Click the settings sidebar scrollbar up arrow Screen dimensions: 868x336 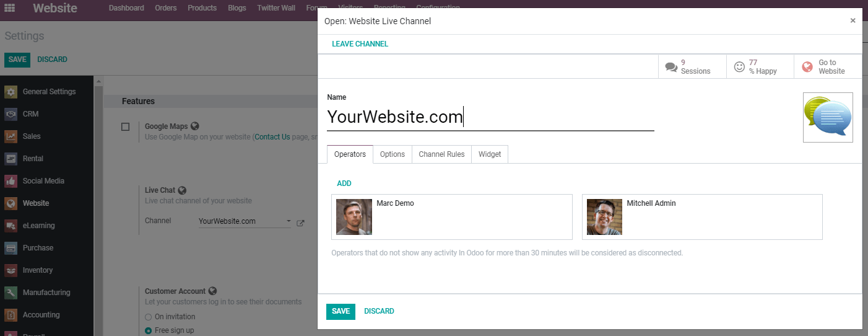(x=98, y=81)
